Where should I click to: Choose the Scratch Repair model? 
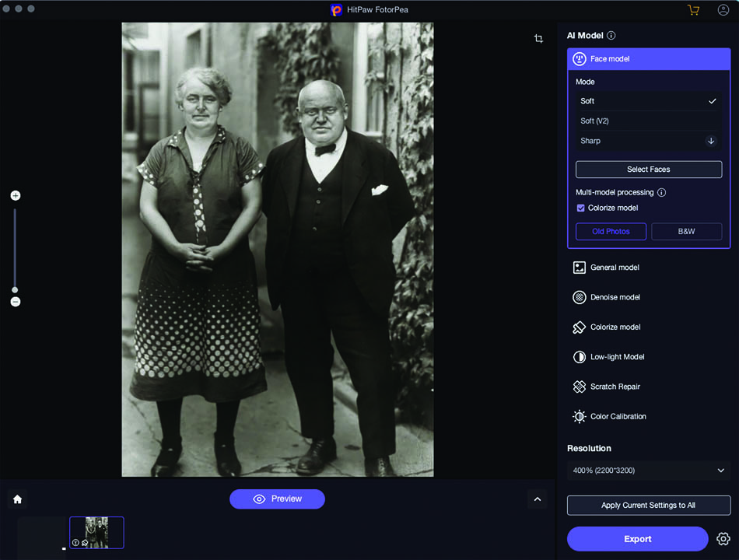pos(615,387)
